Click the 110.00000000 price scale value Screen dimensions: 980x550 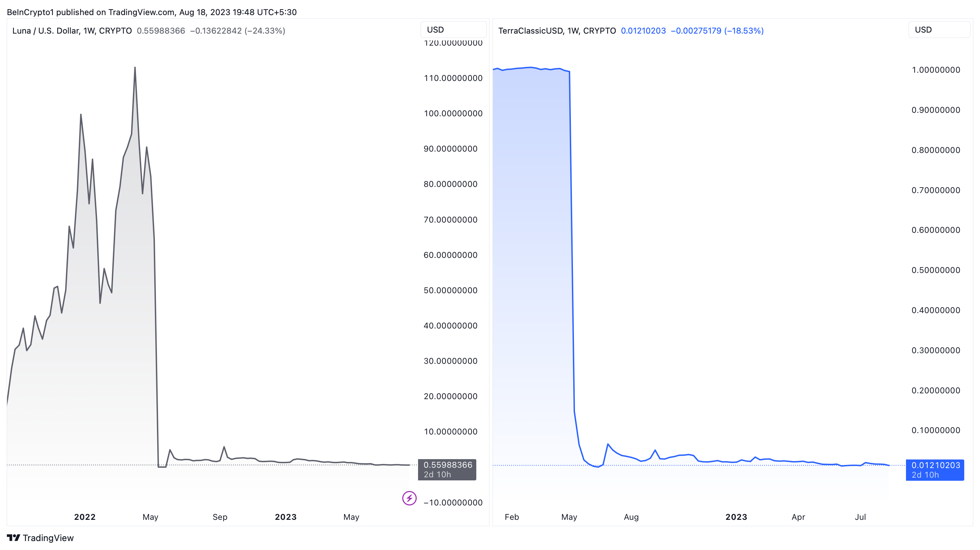point(453,78)
